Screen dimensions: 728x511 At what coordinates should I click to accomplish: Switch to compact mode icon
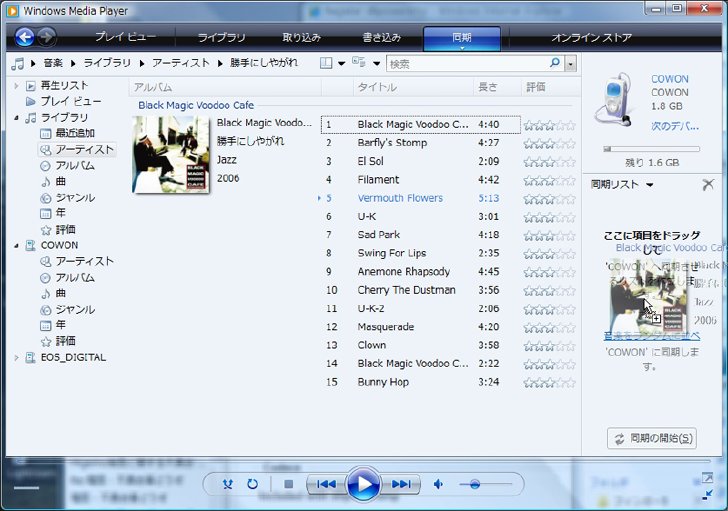point(707,495)
